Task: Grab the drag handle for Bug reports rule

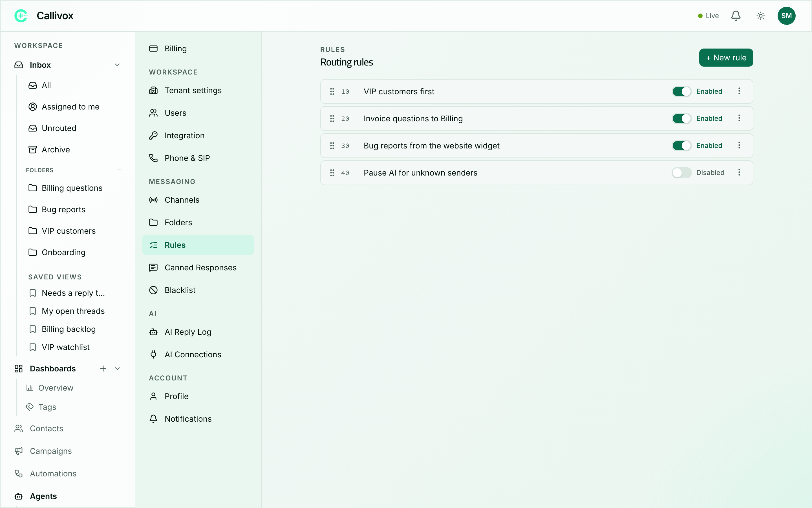Action: coord(332,146)
